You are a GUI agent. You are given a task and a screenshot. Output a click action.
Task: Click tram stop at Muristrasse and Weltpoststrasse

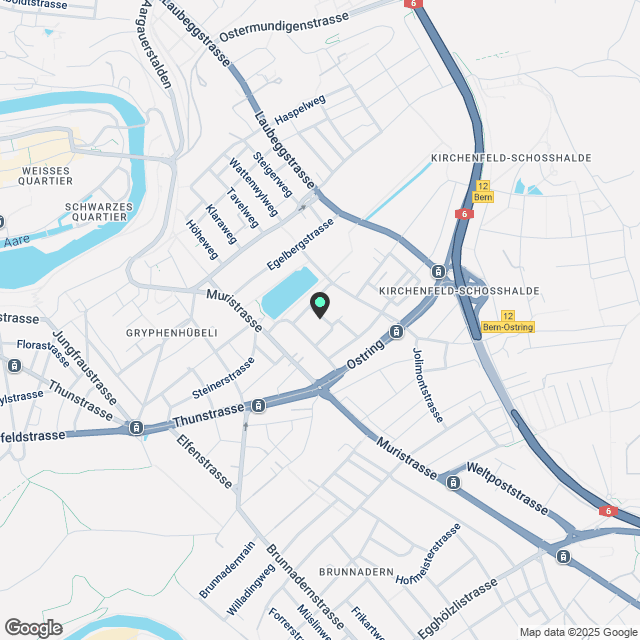pos(453,483)
